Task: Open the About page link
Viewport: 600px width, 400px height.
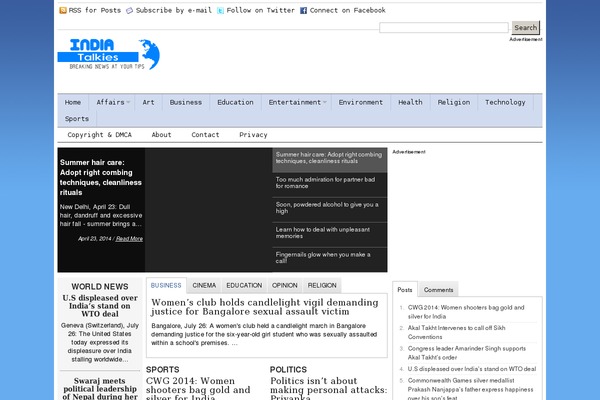Action: pyautogui.click(x=161, y=135)
